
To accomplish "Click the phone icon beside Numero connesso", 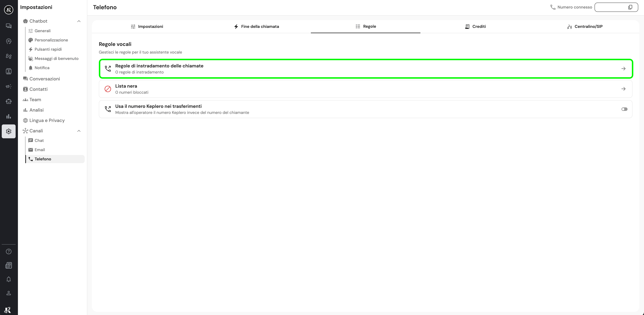I will tap(553, 7).
